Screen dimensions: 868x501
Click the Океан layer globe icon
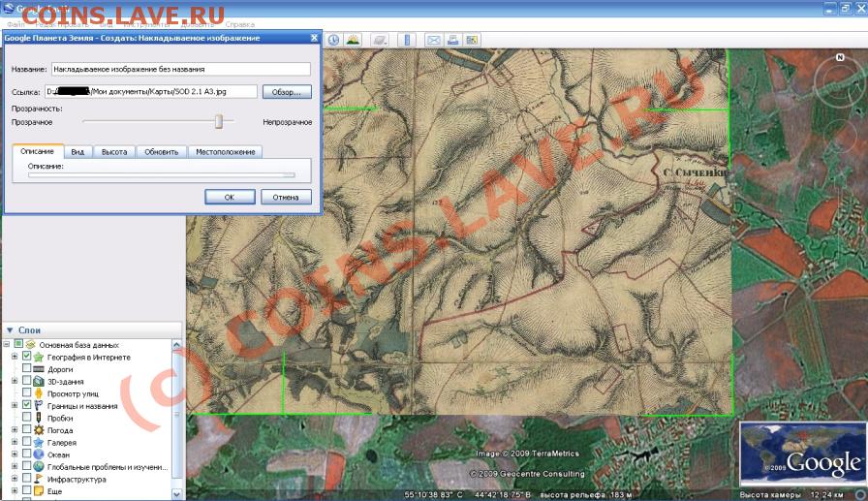tap(38, 454)
